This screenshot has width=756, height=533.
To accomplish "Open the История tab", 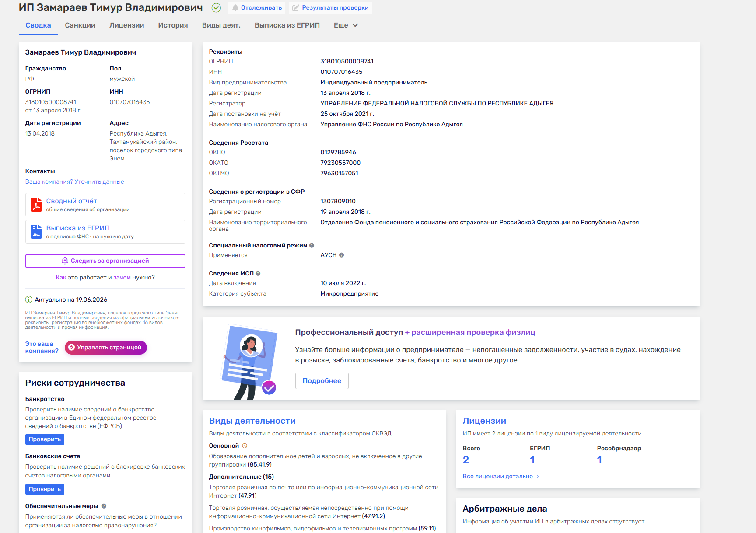I will (x=173, y=25).
